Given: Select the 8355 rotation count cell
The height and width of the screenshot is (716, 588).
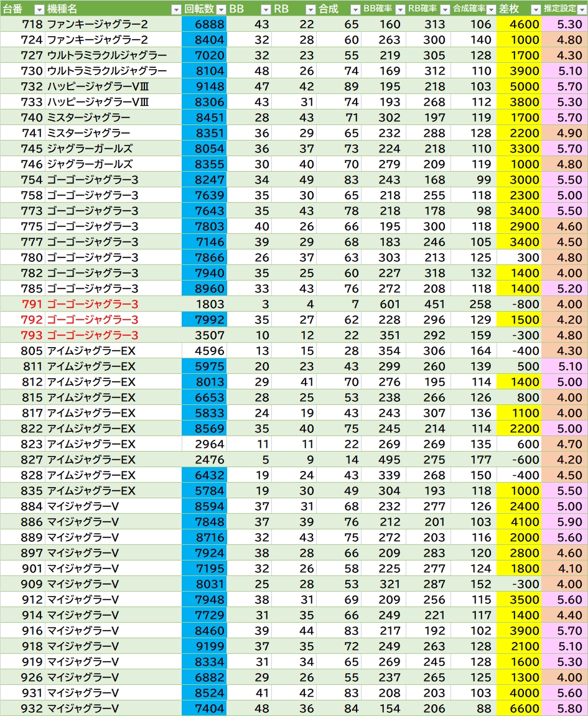Looking at the screenshot, I should (204, 164).
